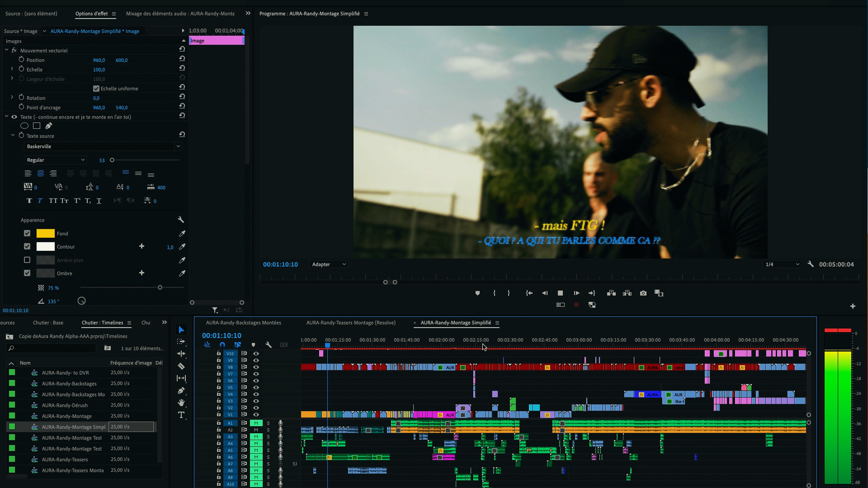Add a marker in Program monitor
This screenshot has width=868, height=488.
point(477,293)
